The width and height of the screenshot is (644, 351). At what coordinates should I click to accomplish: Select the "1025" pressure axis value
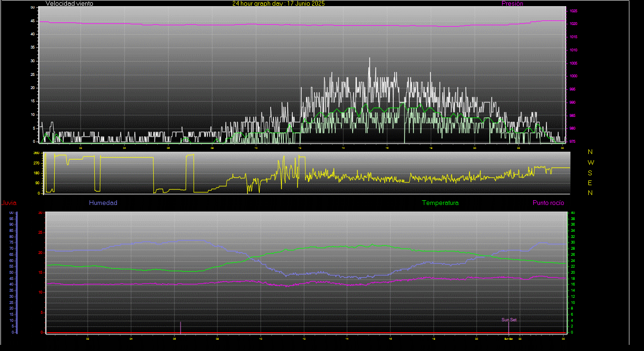click(x=573, y=11)
